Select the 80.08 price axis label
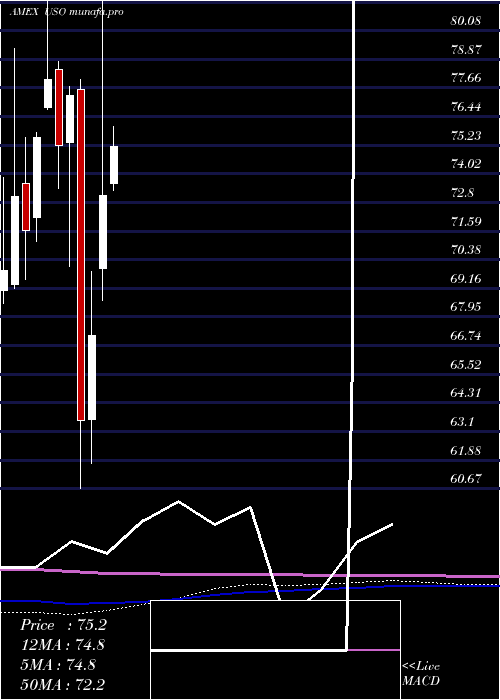This screenshot has width=500, height=700. 466,21
